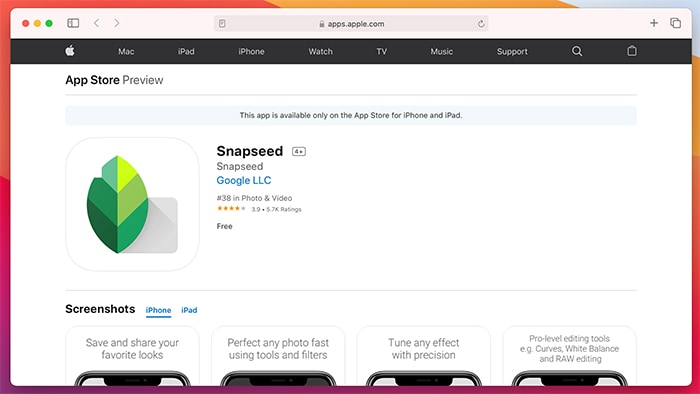Open the Reader view page icon
Viewport: 700px width, 394px height.
coord(222,24)
